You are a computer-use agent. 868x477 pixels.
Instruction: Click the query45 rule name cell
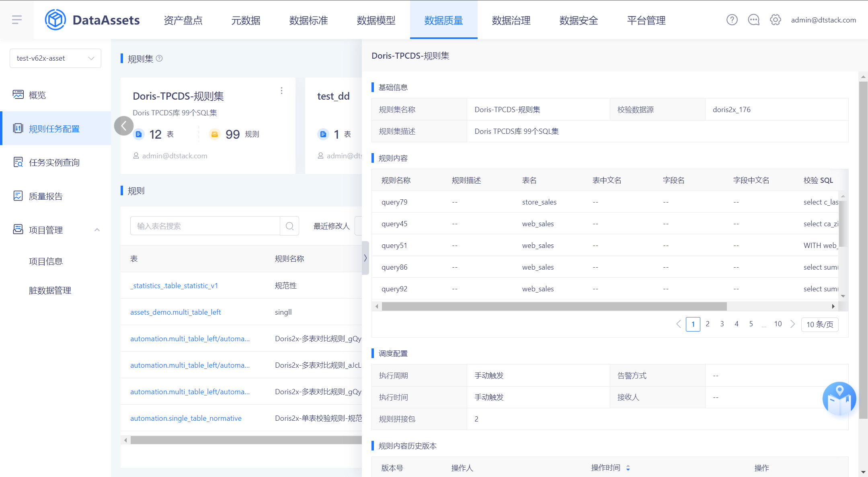(x=394, y=223)
